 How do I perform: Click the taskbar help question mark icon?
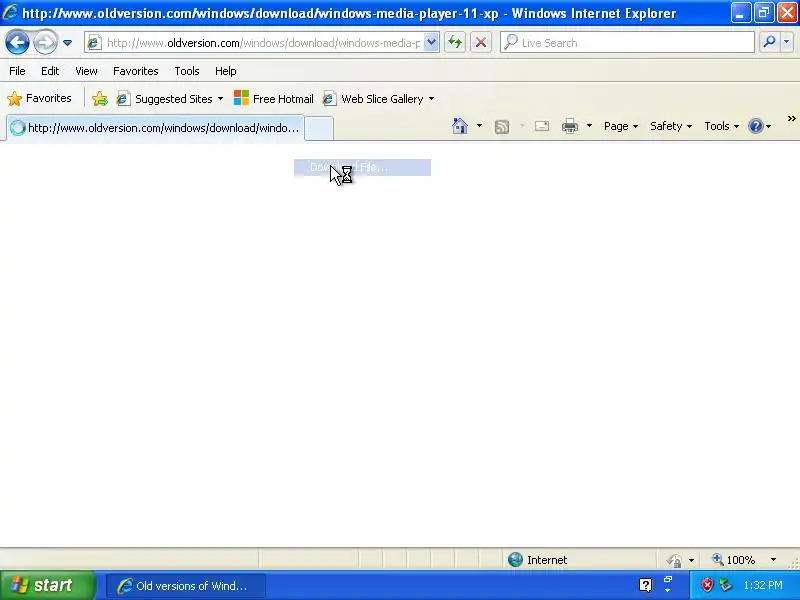point(645,585)
